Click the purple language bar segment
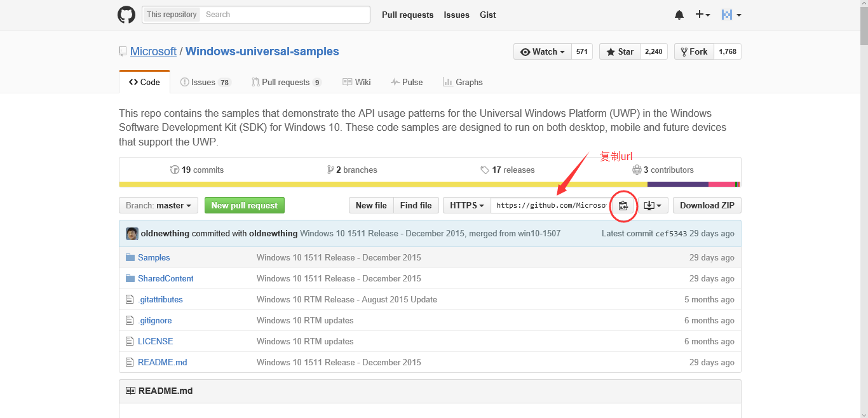Image resolution: width=868 pixels, height=418 pixels. (x=678, y=184)
